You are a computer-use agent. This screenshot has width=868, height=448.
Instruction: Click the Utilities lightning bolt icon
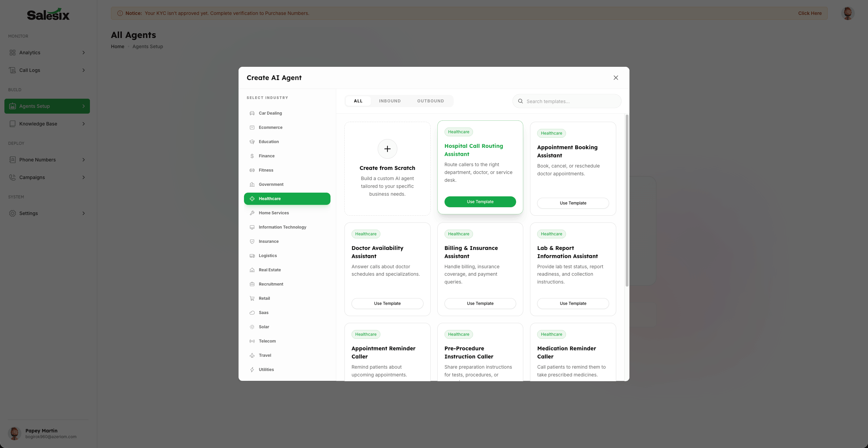click(x=252, y=370)
